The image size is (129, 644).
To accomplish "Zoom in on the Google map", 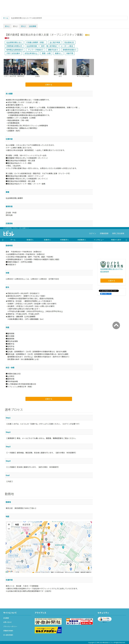I will 9,525.
